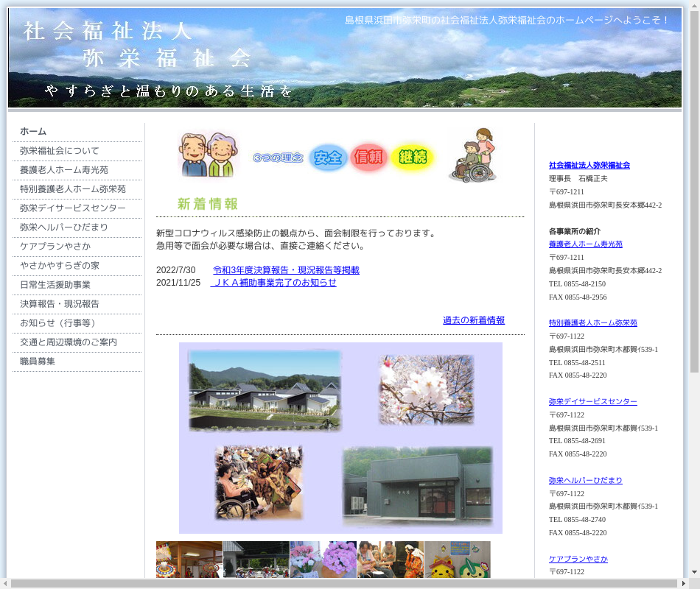This screenshot has height=589, width=700.
Task: Click the cherry blossom photo
Action: tap(426, 389)
